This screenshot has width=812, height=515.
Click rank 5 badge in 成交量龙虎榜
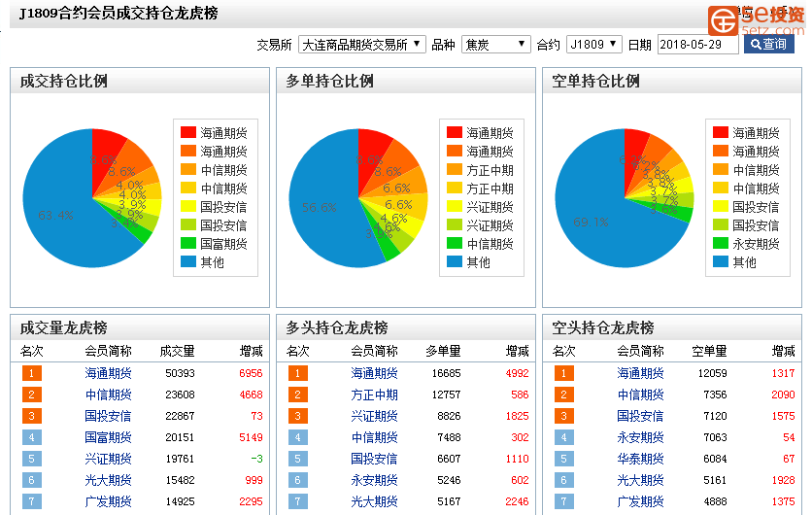click(x=32, y=459)
